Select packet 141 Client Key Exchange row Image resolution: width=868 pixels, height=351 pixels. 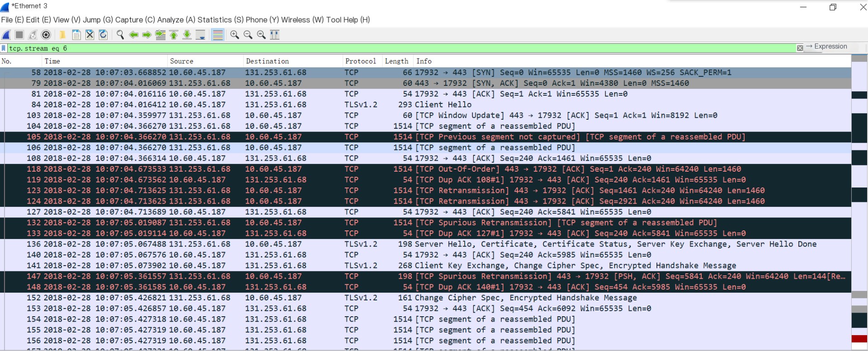pos(425,266)
